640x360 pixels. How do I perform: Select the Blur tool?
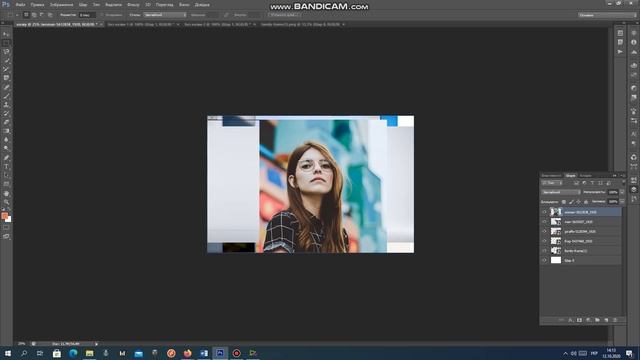[6, 140]
